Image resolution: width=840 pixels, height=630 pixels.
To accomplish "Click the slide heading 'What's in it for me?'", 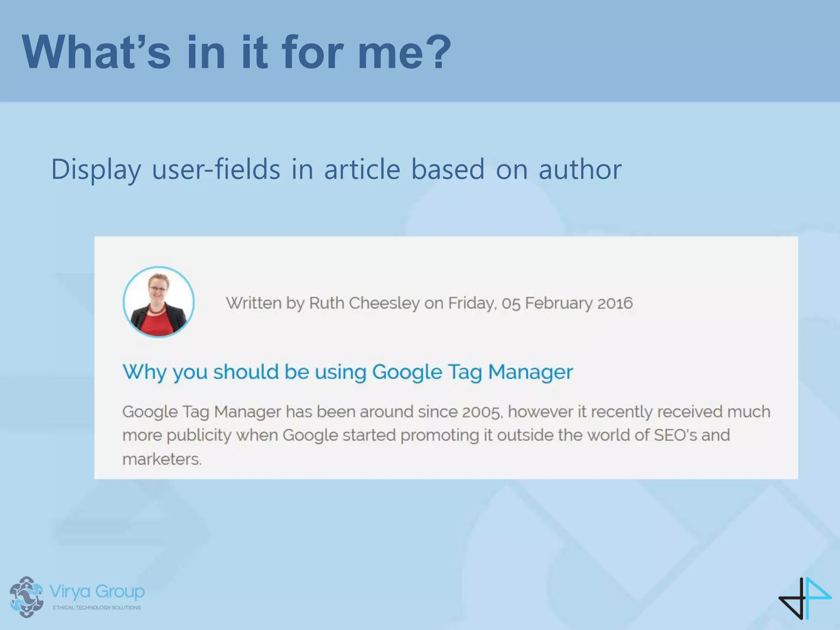I will [236, 52].
